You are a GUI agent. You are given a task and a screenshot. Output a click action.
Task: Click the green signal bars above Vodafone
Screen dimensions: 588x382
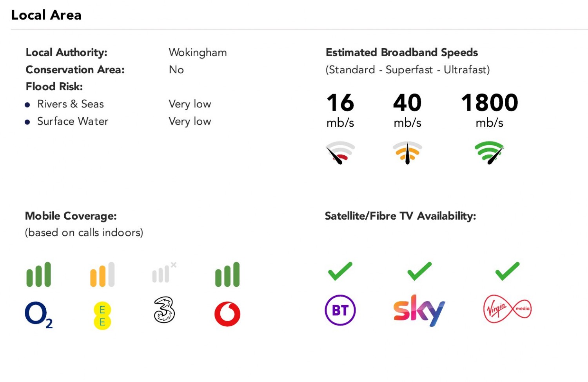[x=227, y=274]
